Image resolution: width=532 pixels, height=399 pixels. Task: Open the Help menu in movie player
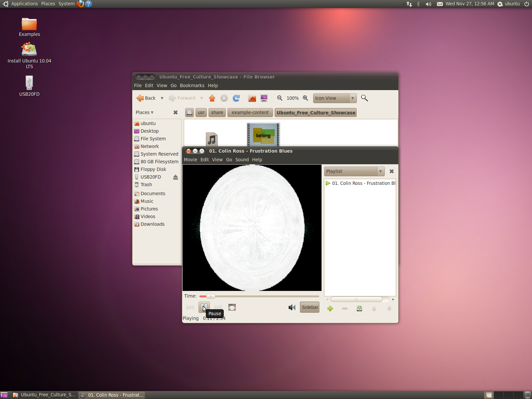(x=257, y=160)
